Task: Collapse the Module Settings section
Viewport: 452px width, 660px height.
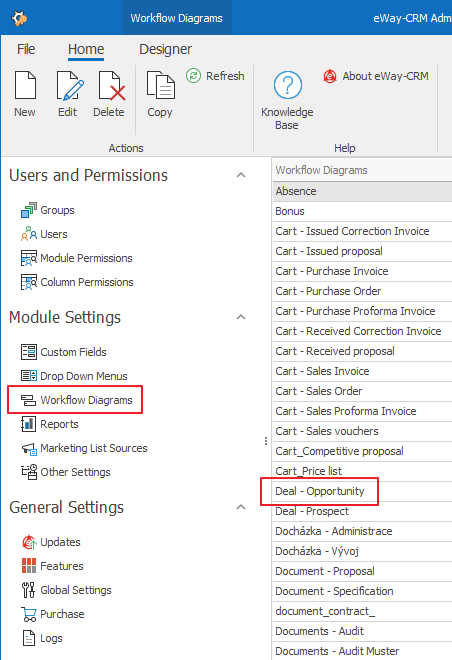Action: pos(241,317)
